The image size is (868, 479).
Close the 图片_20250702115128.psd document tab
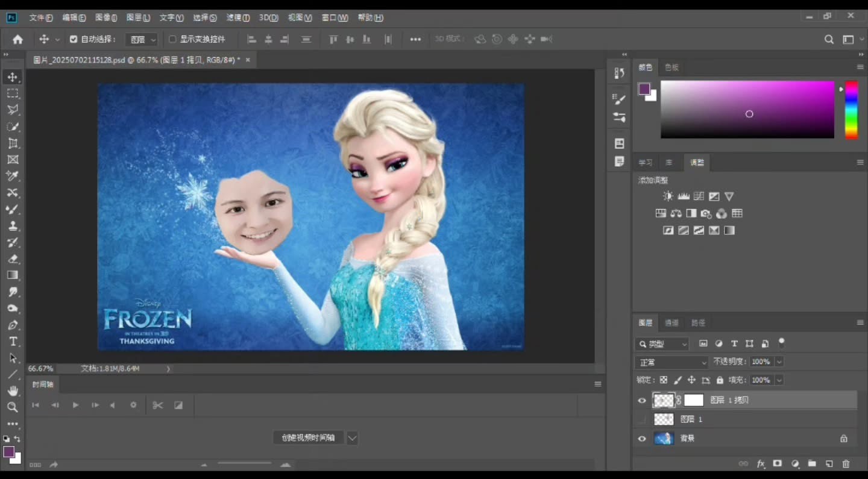(248, 60)
